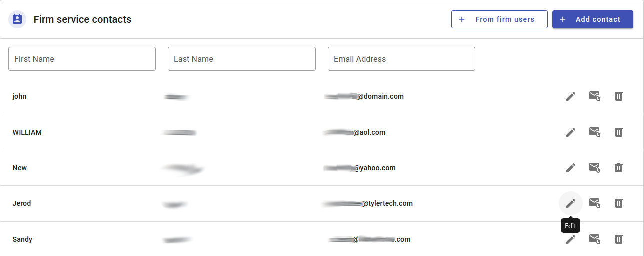Focus the Last Name filter field
The image size is (644, 256).
coord(242,59)
